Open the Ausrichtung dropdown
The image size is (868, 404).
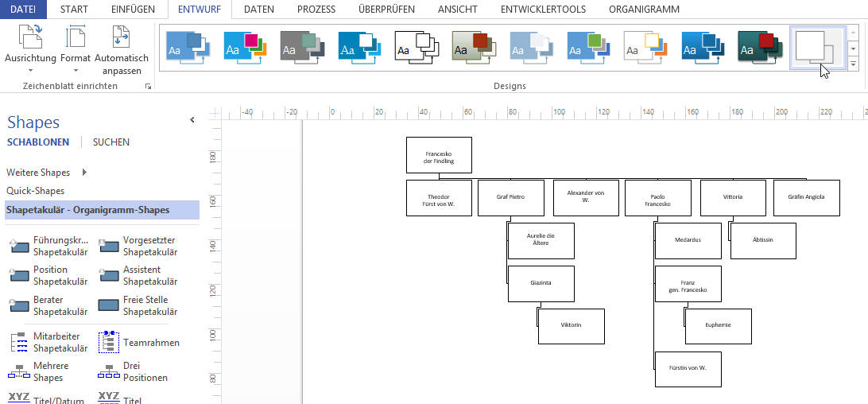pos(30,70)
